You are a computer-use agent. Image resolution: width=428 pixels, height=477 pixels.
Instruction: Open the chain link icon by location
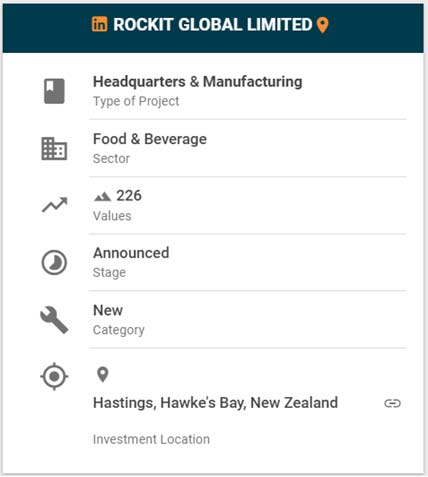(x=392, y=403)
